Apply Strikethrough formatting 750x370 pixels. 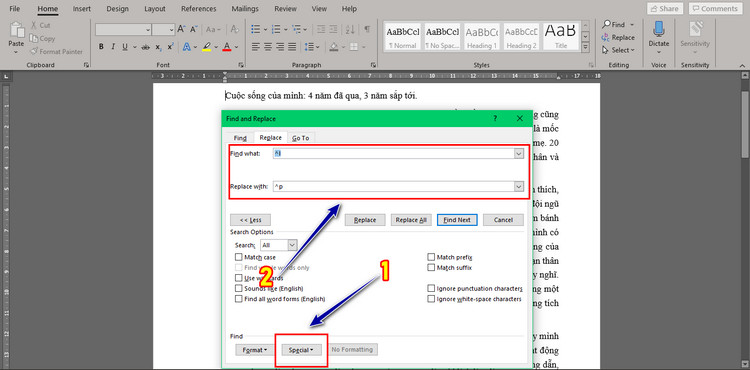pos(146,47)
